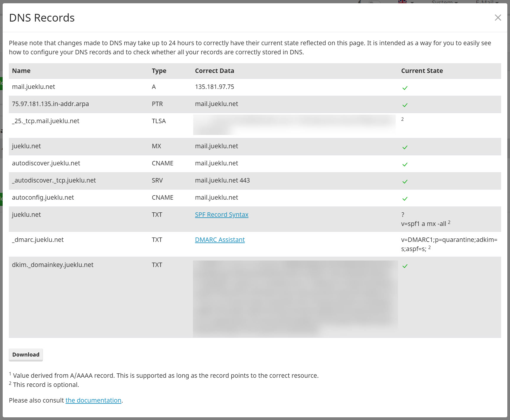Click the PTR record's green checkmark
Screen dimensions: 510x420
(405, 105)
